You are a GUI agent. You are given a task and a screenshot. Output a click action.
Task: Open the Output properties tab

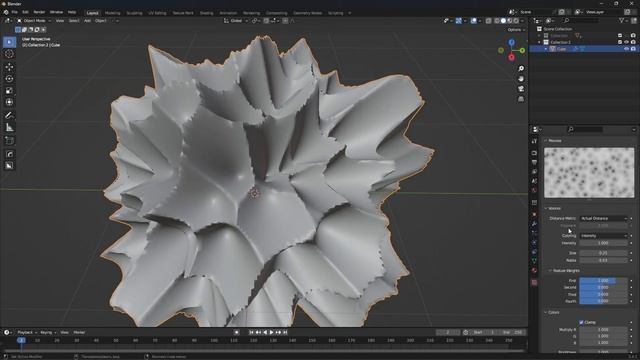(x=534, y=162)
